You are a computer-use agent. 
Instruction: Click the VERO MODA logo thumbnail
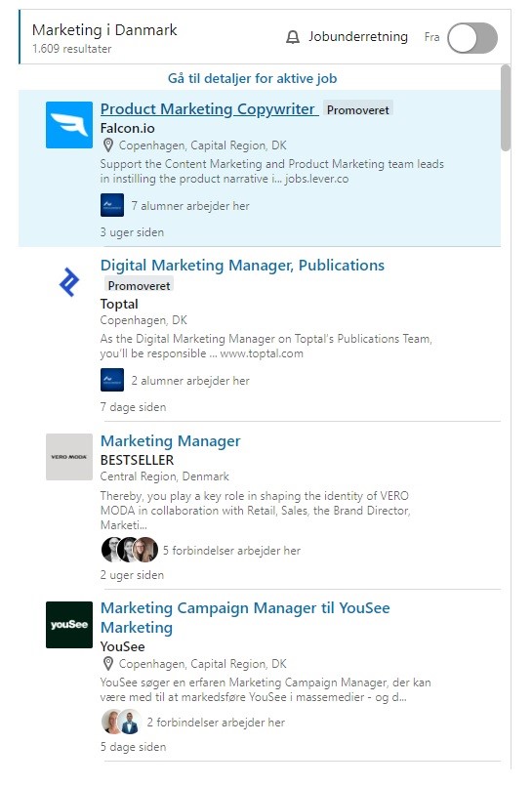pos(69,457)
